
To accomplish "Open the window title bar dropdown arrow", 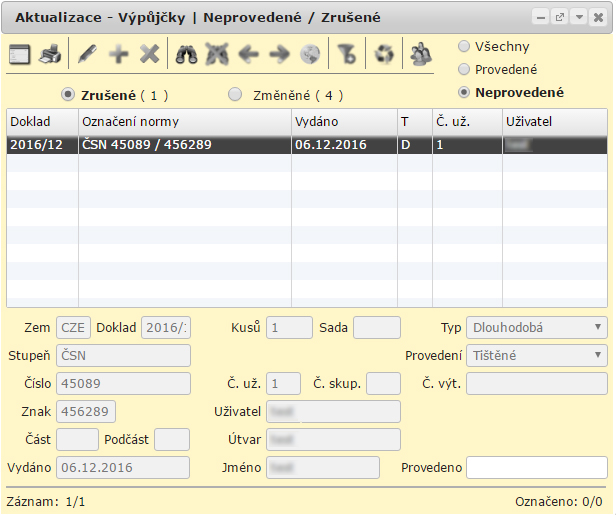I will 579,18.
